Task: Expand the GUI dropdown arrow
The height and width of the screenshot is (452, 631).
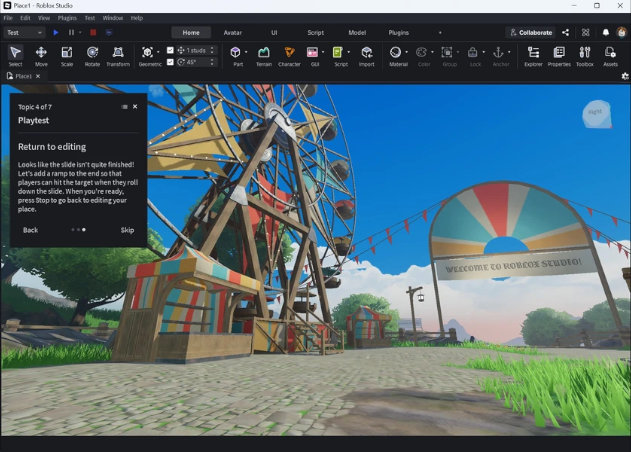Action: (323, 52)
